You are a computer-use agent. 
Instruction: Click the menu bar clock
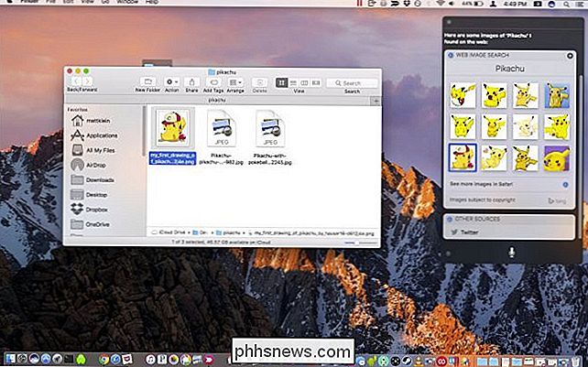pos(515,4)
